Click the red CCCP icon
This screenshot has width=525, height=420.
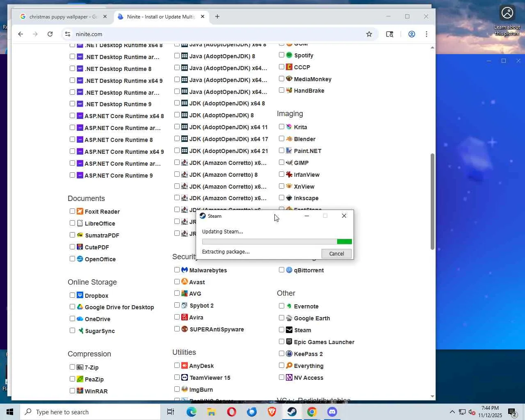[289, 67]
